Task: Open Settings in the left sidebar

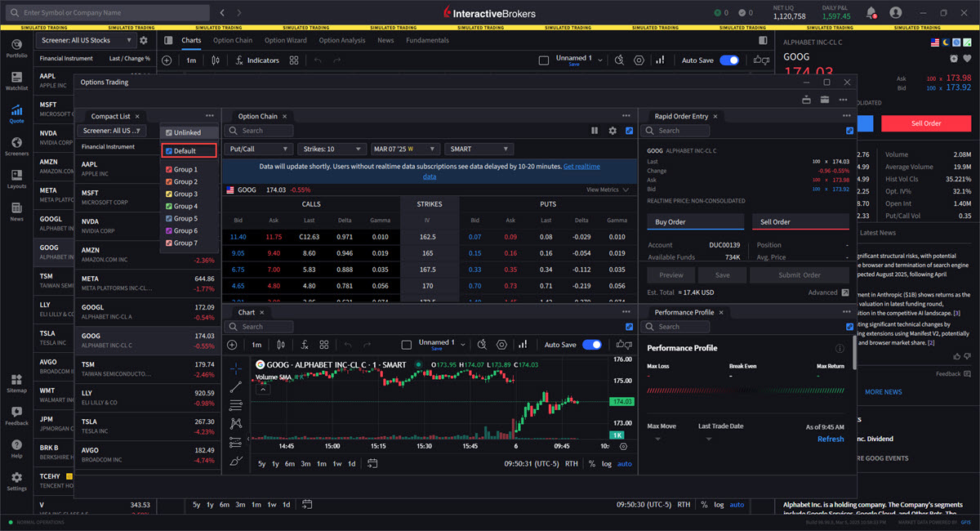Action: click(x=16, y=481)
